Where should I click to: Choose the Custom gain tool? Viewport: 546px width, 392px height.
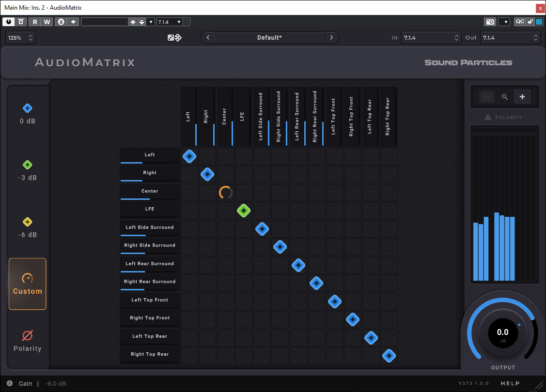pyautogui.click(x=28, y=284)
